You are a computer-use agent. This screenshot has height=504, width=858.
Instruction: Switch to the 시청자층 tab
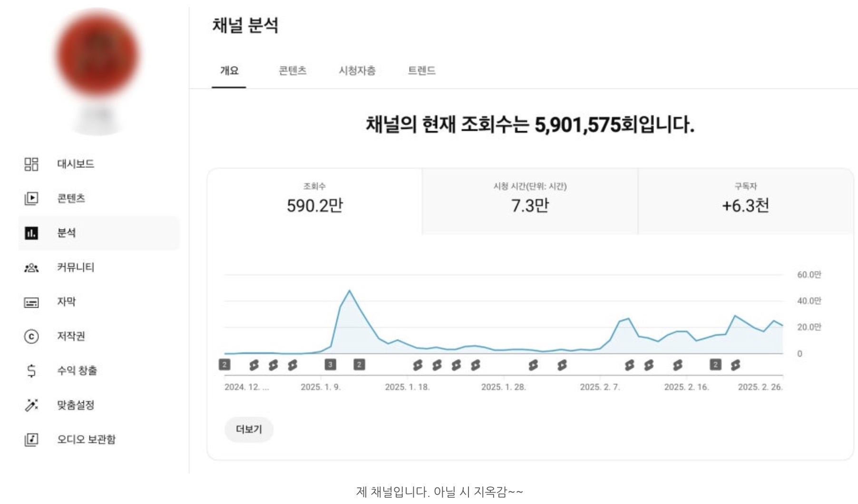point(357,71)
